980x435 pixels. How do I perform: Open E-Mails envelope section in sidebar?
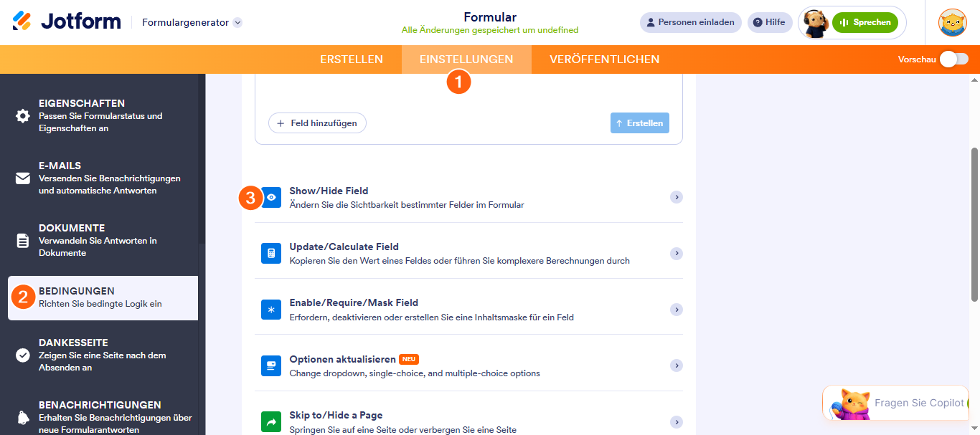(23, 178)
